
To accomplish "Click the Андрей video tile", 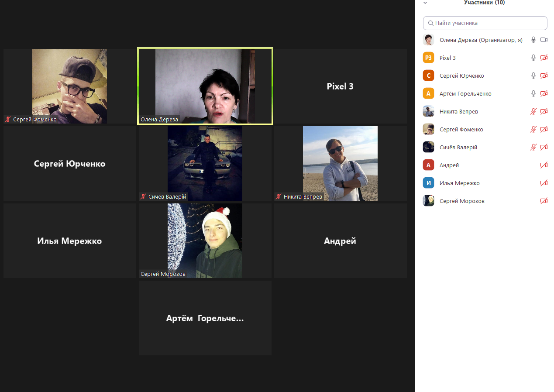I will click(x=341, y=241).
